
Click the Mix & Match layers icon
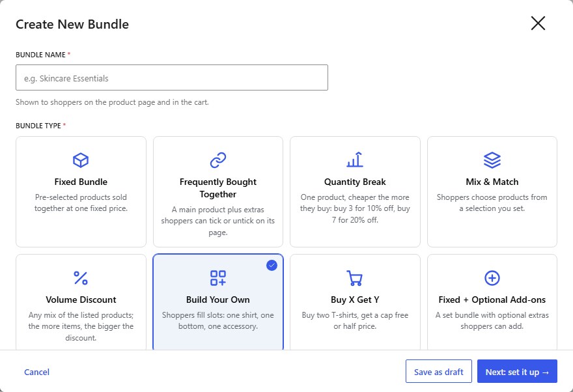pos(492,160)
